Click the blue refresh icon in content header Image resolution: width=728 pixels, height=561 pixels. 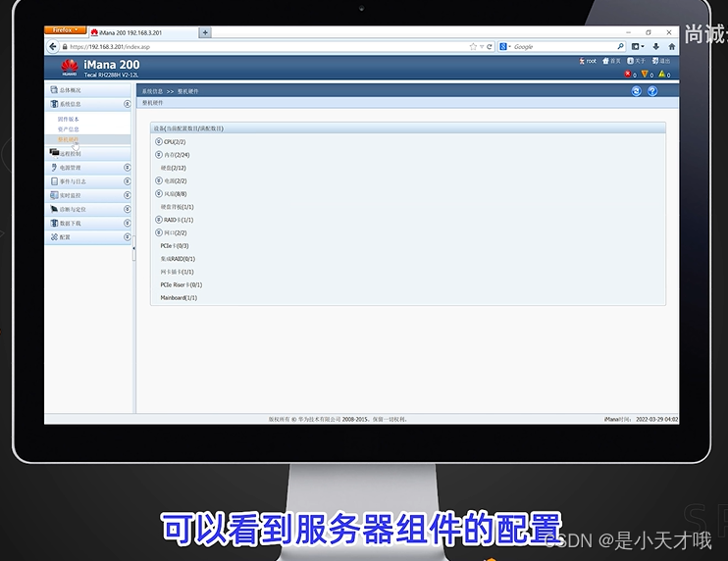point(636,91)
